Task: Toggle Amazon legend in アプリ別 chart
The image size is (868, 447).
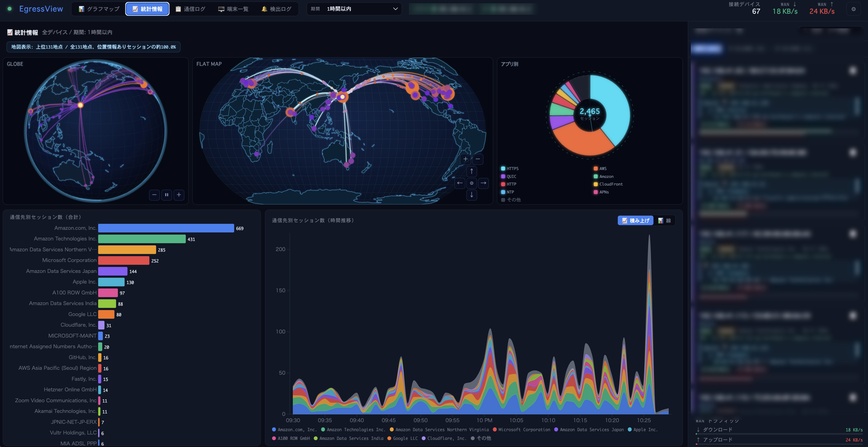Action: click(x=604, y=177)
